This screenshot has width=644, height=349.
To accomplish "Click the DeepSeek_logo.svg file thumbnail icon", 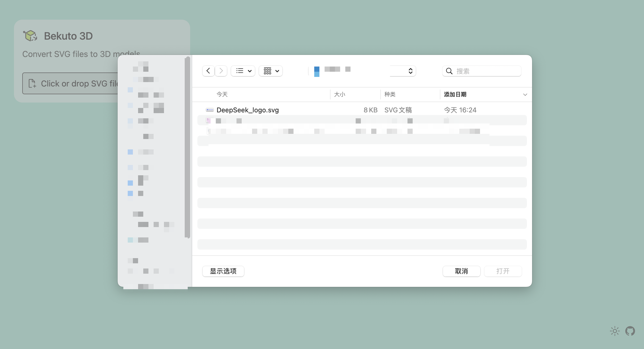I will (x=210, y=110).
